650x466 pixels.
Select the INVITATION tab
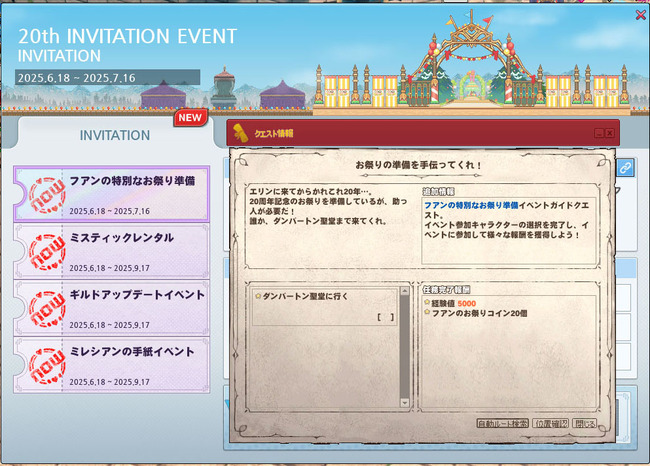click(115, 135)
